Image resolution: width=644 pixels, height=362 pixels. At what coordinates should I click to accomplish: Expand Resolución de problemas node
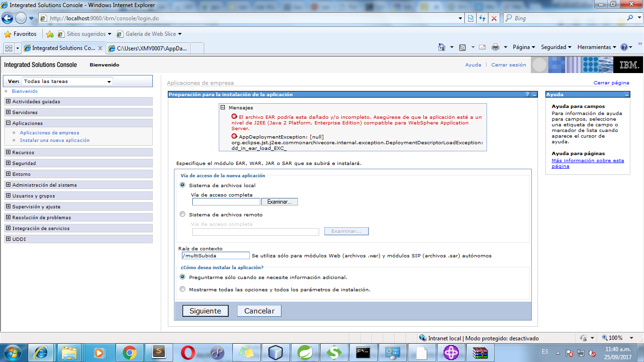pos(8,217)
